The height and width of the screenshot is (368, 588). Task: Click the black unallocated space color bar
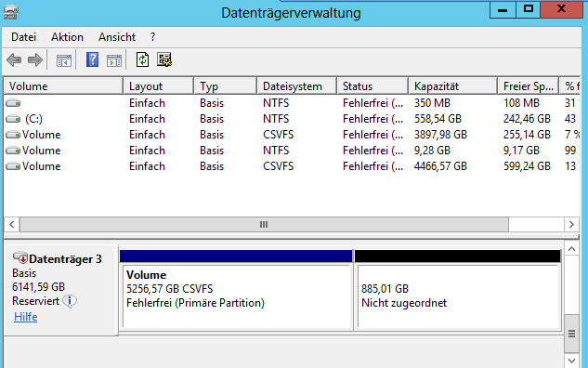458,256
